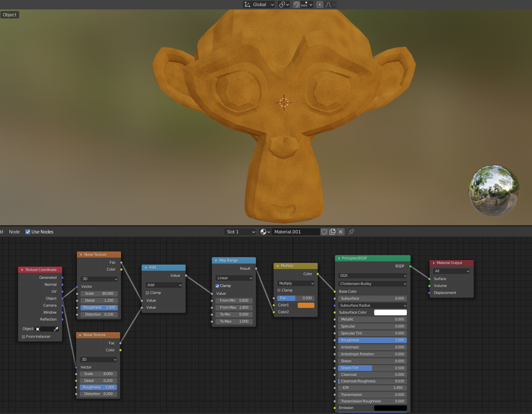Screen dimensions: 532x414
Task: Open top Noise Texture 3D dimensions dropdown
Action: pyautogui.click(x=99, y=279)
